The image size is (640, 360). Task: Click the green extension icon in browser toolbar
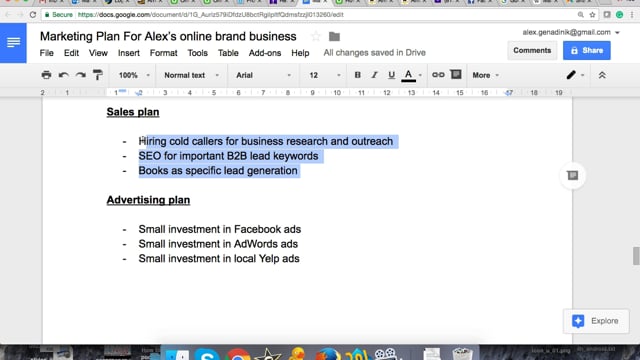[x=619, y=15]
